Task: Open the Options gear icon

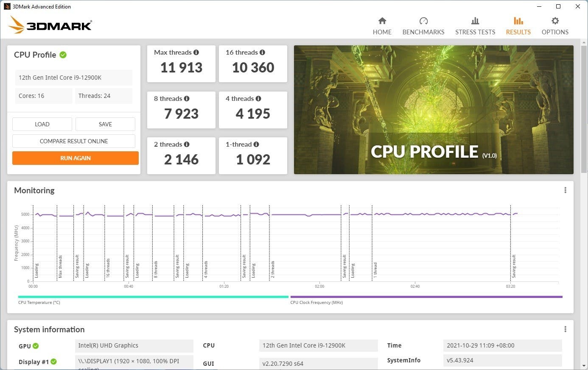Action: pyautogui.click(x=554, y=21)
